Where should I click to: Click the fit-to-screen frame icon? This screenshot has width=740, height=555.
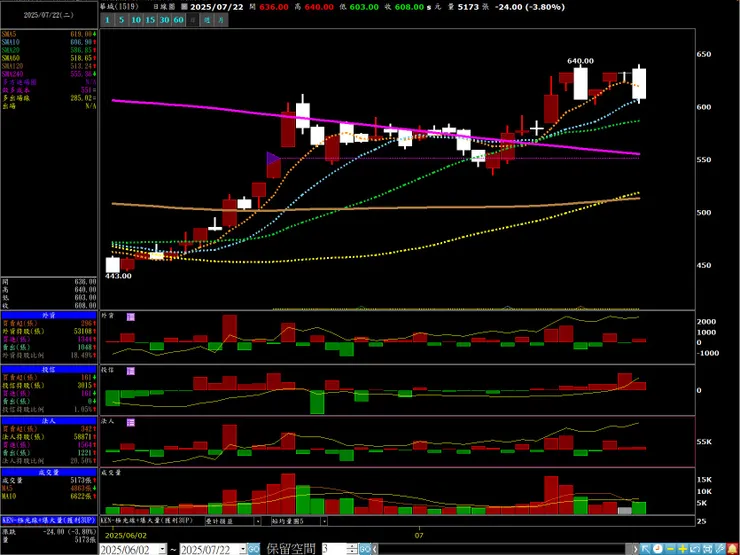(x=707, y=549)
